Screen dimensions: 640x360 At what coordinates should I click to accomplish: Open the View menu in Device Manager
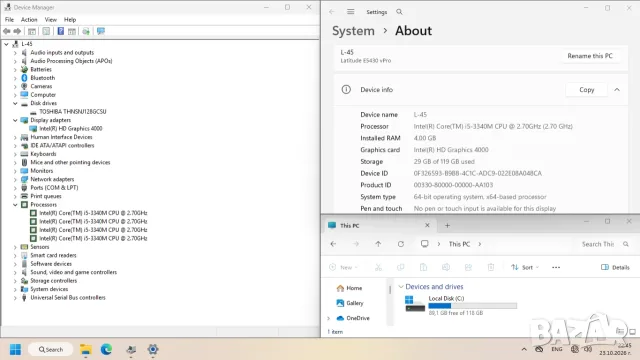coord(51,20)
